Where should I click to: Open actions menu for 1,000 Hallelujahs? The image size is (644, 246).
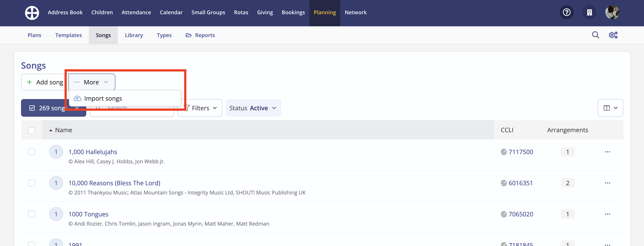pos(608,152)
